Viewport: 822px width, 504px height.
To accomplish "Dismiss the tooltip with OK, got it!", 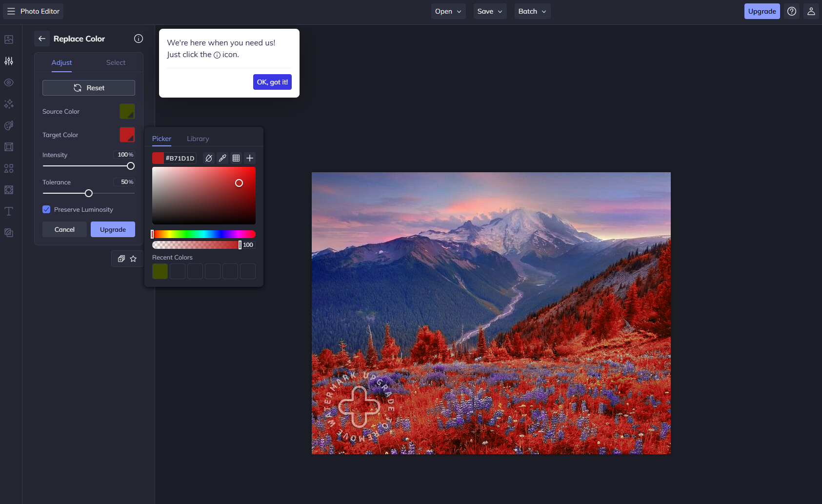I will click(x=272, y=82).
